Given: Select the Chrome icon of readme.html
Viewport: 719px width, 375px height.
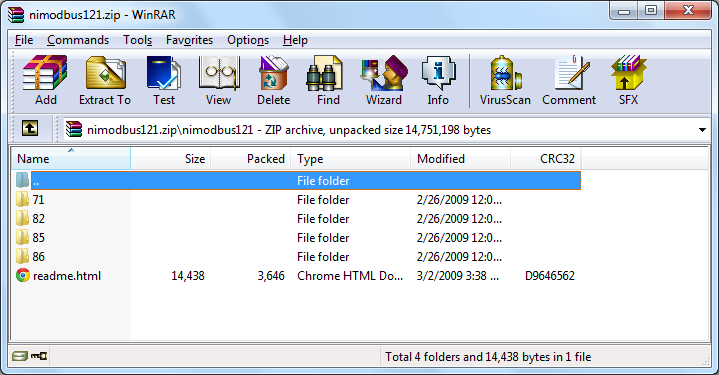Looking at the screenshot, I should (x=22, y=275).
